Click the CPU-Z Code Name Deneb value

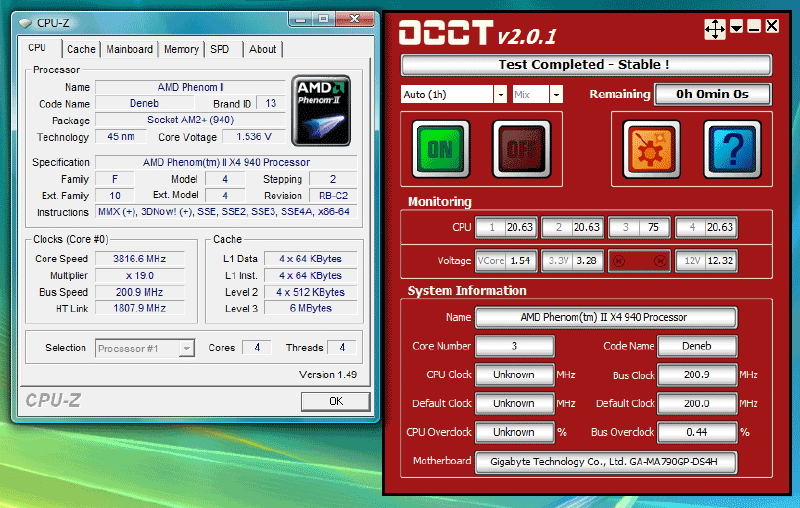click(x=144, y=104)
